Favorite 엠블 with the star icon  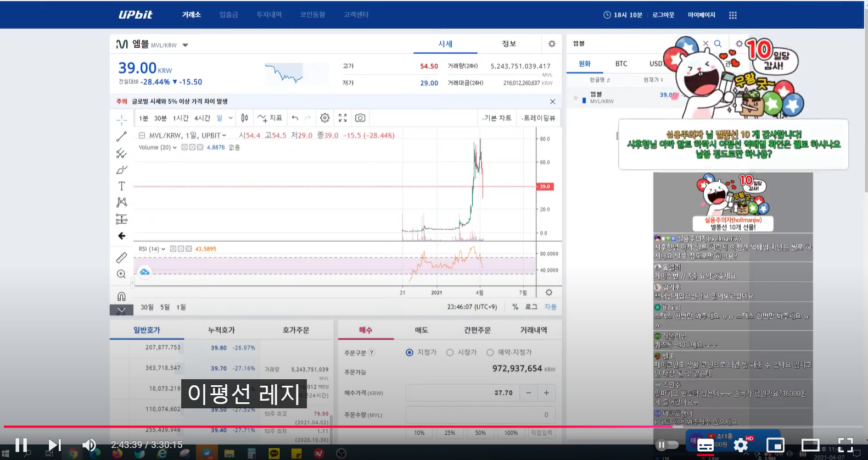tap(575, 98)
